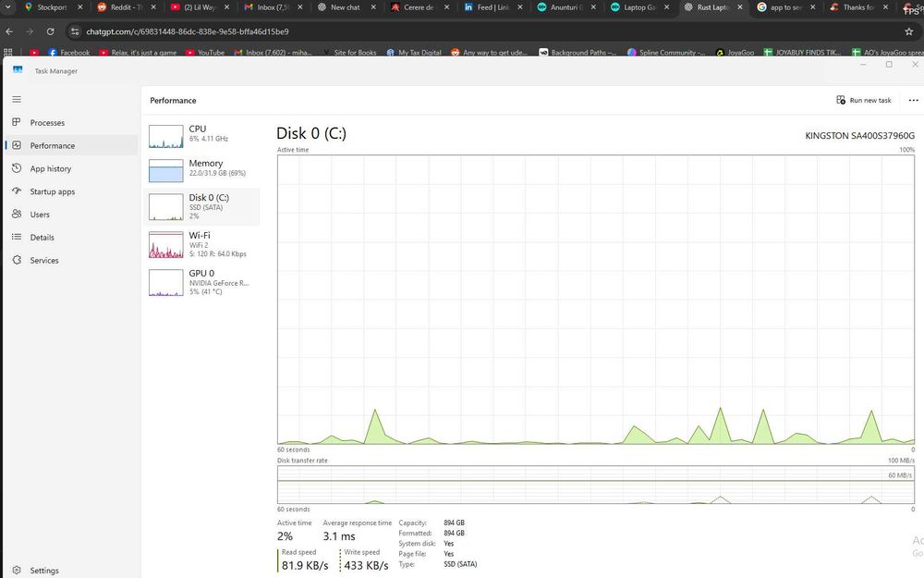Image resolution: width=924 pixels, height=578 pixels.
Task: Open the Facebook bookmark
Action: pos(69,53)
